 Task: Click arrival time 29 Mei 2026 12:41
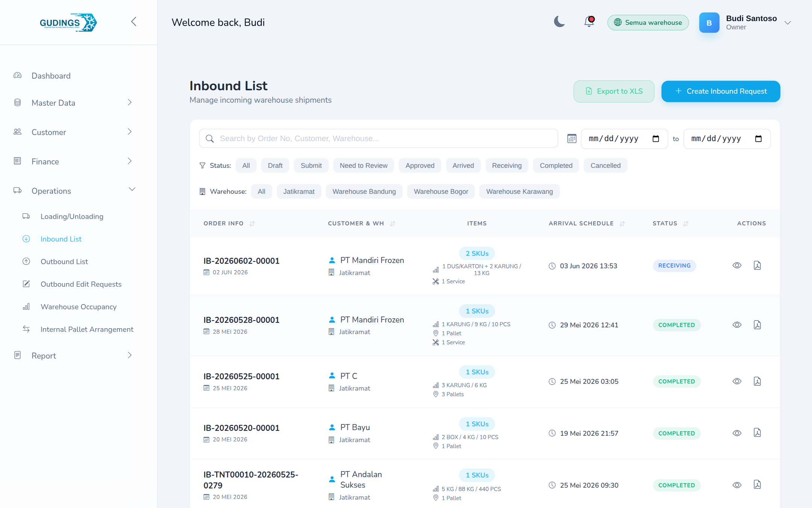click(589, 325)
